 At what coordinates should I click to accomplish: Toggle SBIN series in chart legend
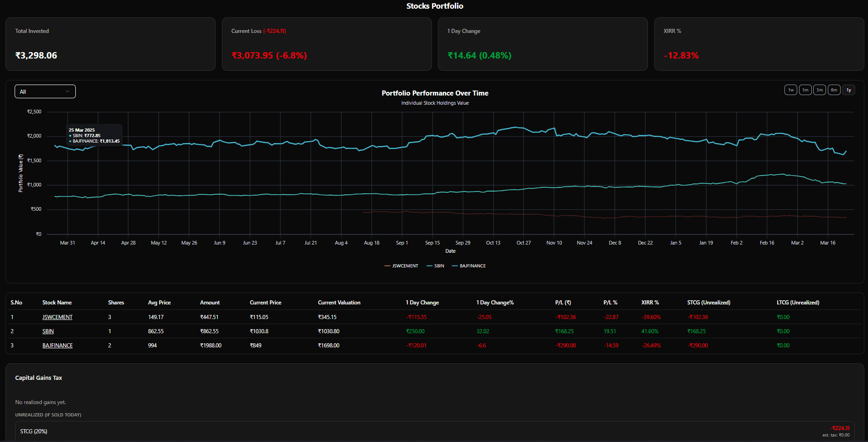coord(435,266)
